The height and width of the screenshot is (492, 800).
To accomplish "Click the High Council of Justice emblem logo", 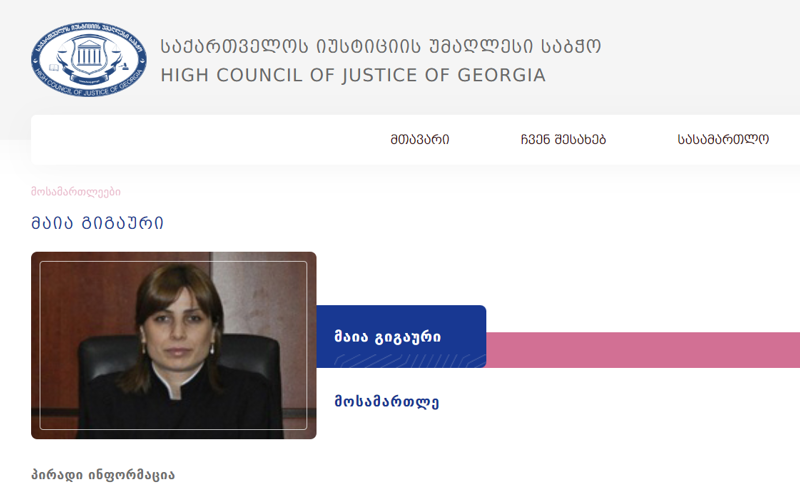I will point(89,60).
